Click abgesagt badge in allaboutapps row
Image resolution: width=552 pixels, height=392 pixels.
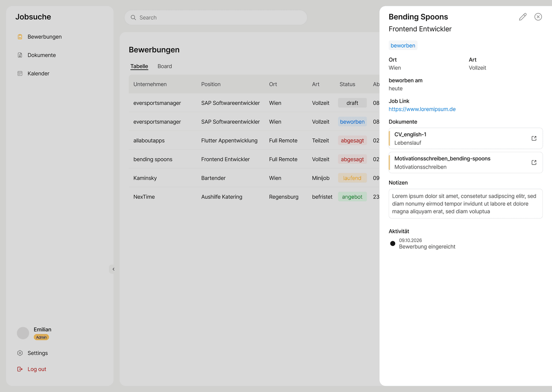click(x=352, y=141)
